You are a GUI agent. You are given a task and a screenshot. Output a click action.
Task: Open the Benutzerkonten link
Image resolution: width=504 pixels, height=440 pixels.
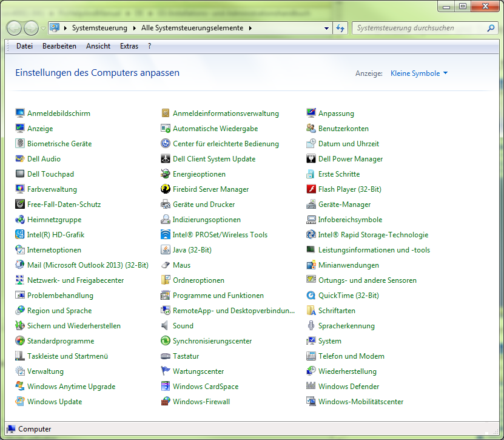[x=343, y=128]
